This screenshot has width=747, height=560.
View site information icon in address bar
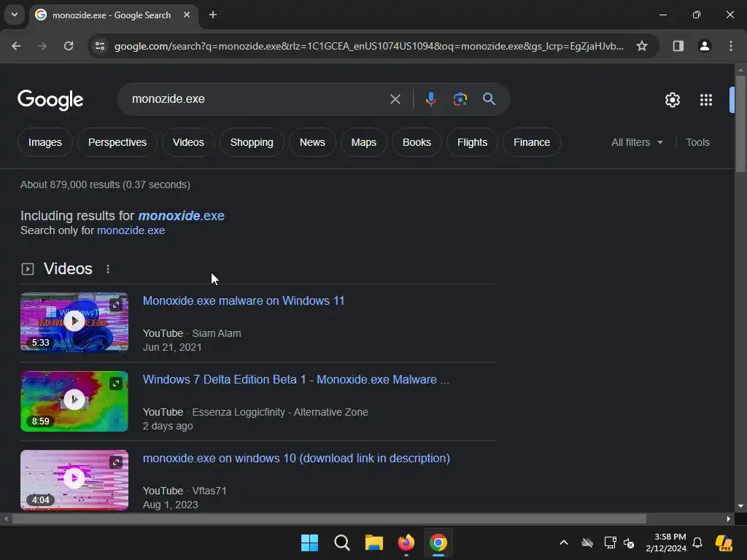click(100, 46)
